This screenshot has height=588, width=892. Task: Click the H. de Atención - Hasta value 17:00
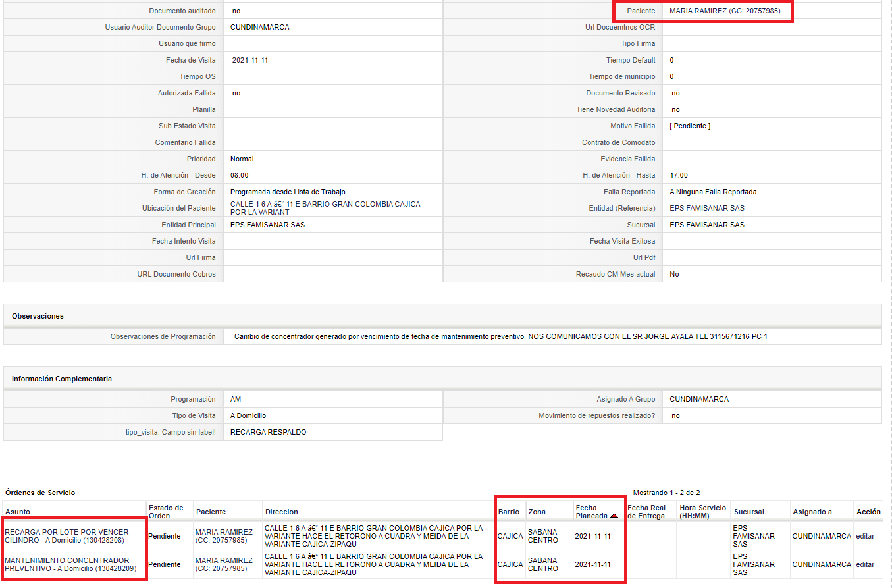click(679, 175)
